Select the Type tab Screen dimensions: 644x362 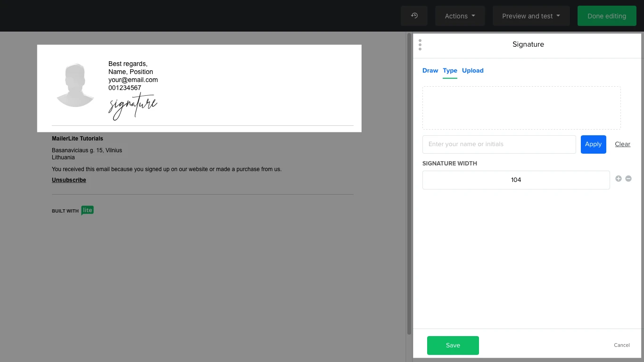point(450,71)
